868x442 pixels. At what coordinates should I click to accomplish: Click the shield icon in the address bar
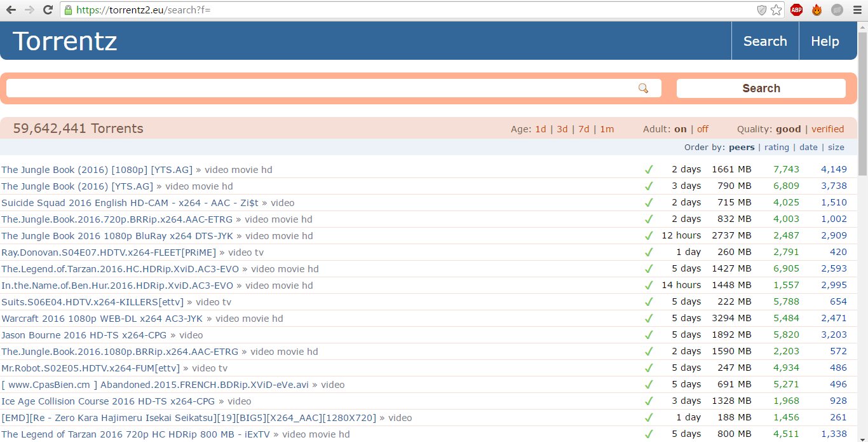pos(762,10)
